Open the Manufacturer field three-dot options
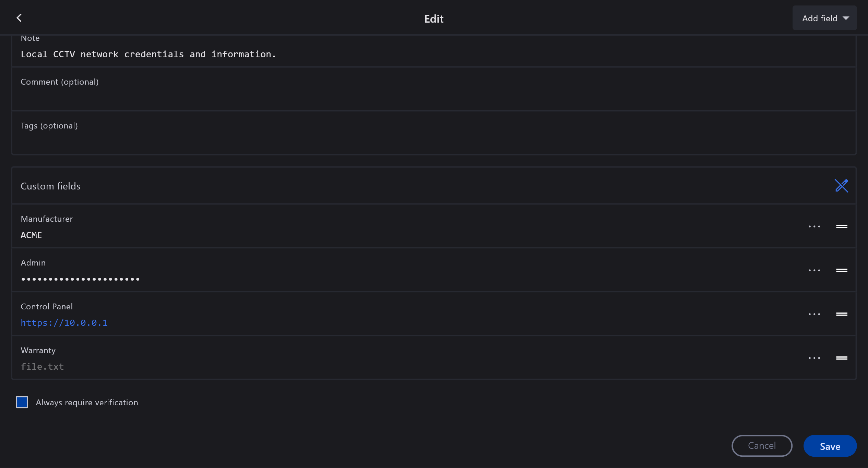Screen dimensions: 868x468 [x=814, y=226]
